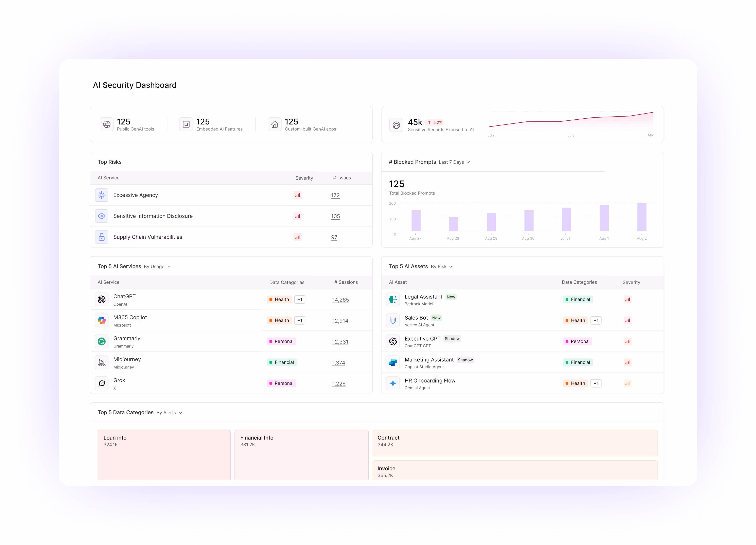Expand the By Usage sort dropdown
The height and width of the screenshot is (545, 756).
157,267
